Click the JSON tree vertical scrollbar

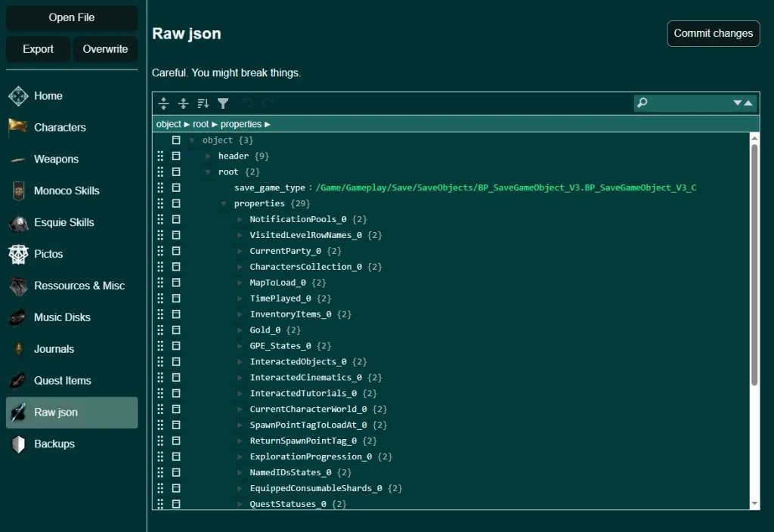pos(754,264)
